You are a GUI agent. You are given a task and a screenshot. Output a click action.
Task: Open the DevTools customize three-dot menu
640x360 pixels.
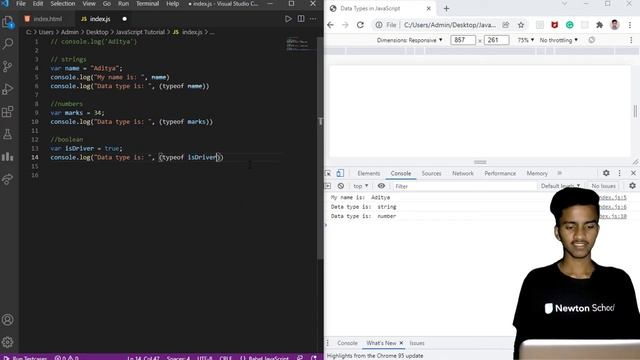click(x=620, y=173)
